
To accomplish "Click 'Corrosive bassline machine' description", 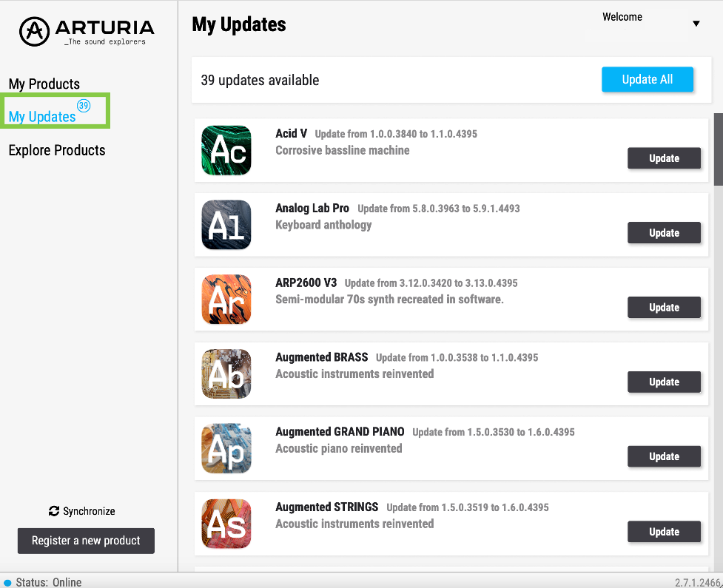I will (x=343, y=150).
